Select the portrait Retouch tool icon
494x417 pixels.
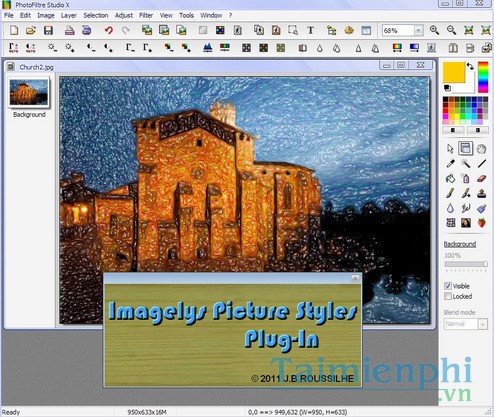pyautogui.click(x=466, y=223)
